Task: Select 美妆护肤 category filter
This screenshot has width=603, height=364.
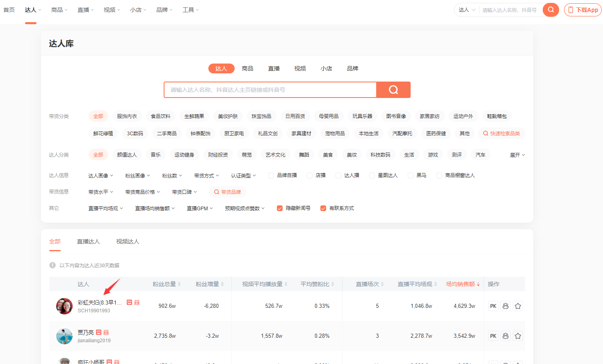Action: [x=228, y=116]
